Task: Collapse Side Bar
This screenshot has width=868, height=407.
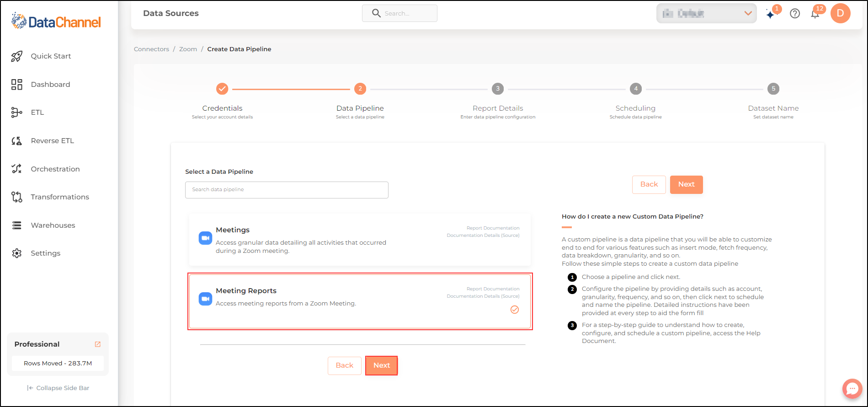Action: point(58,388)
